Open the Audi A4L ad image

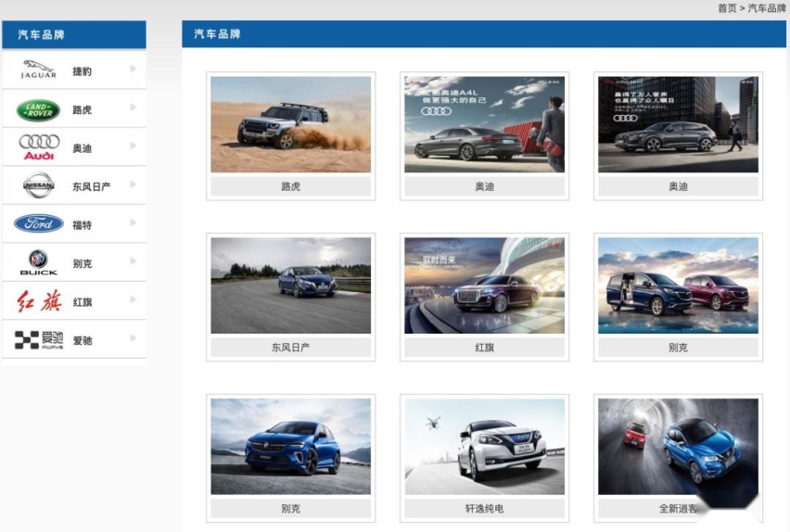484,124
